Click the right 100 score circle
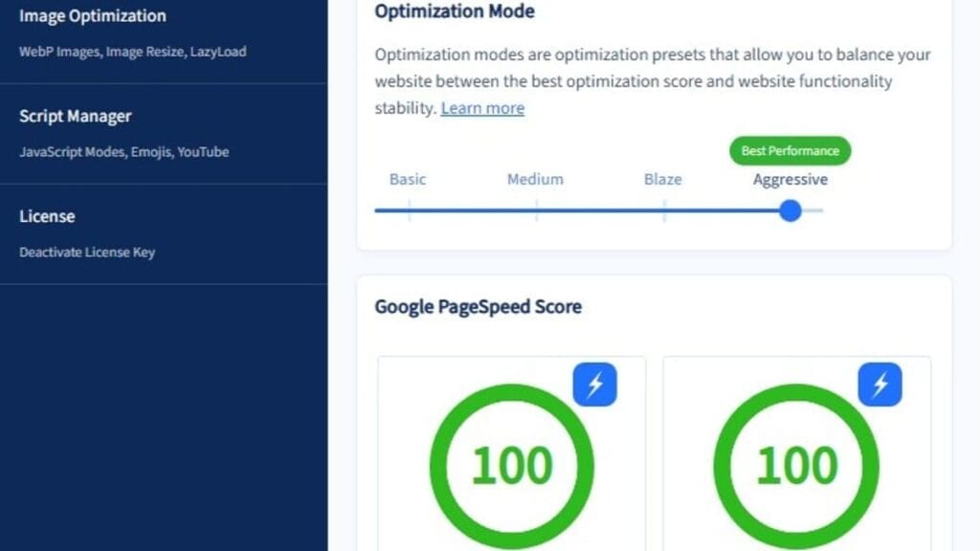Screen dimensions: 980x551 point(796,466)
